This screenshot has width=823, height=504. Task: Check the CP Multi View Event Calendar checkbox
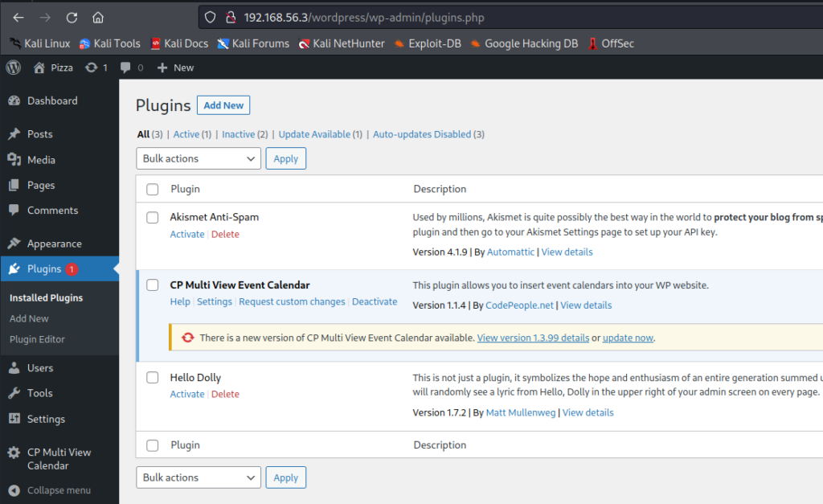(x=152, y=285)
